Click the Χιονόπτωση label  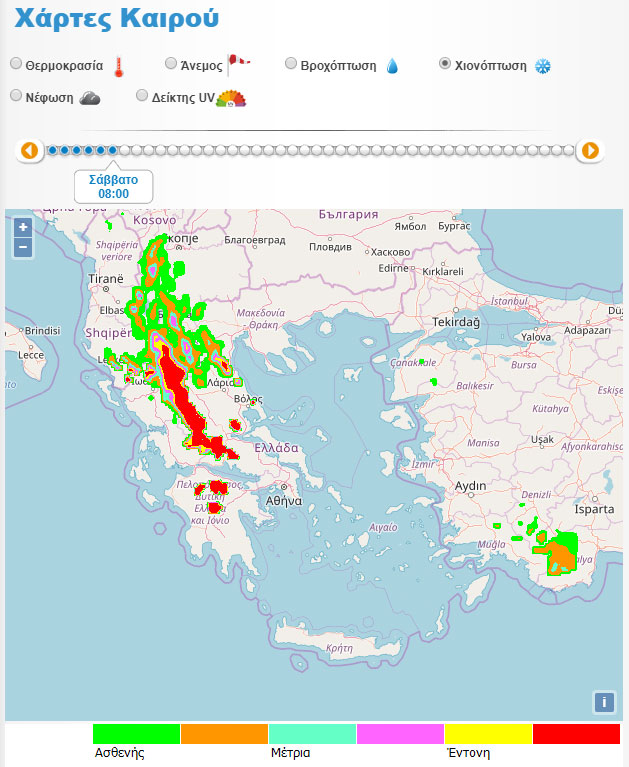[x=491, y=66]
